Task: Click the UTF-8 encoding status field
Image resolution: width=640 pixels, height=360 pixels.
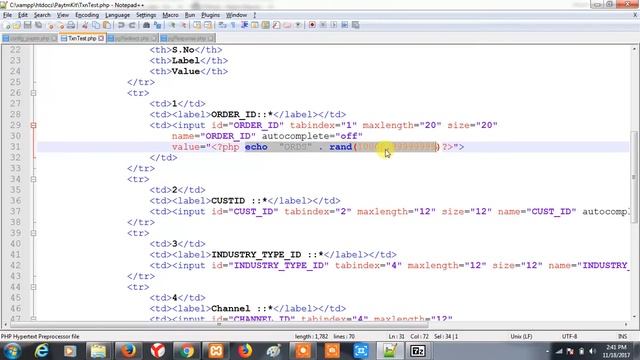Action: 569,336
